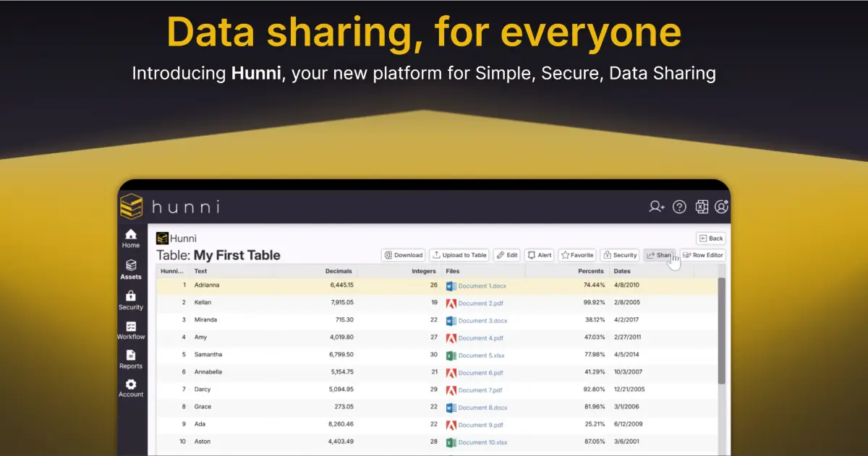Click the Upload to Table button
Screen dimensions: 868x456
coord(459,255)
